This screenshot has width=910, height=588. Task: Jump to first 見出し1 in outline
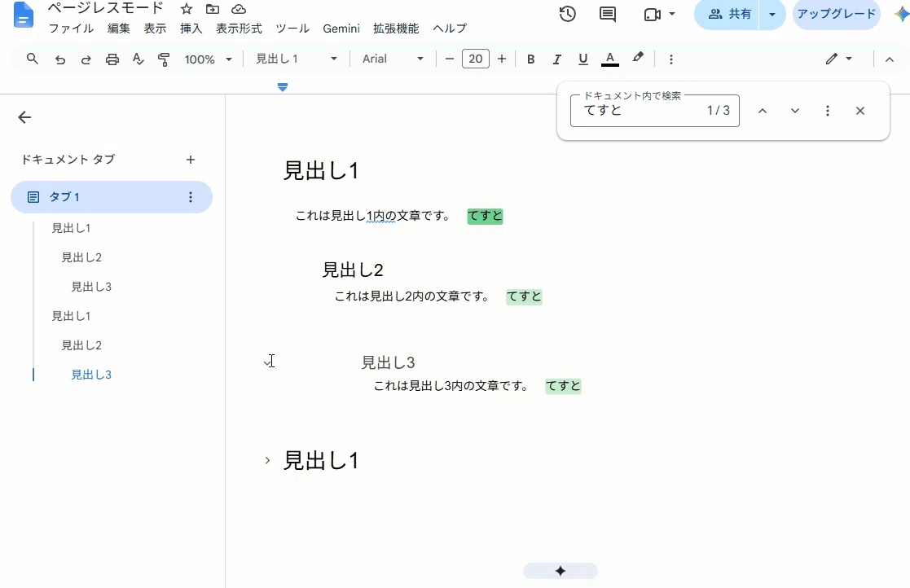coord(72,228)
